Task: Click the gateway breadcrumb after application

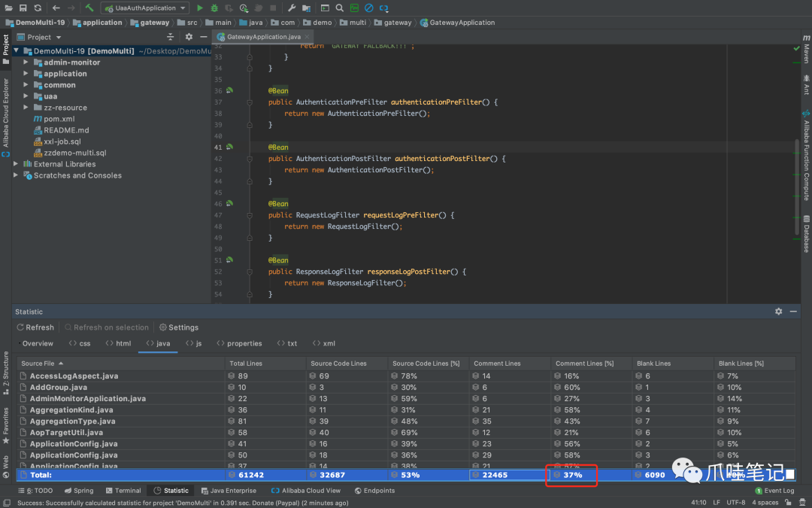Action: click(x=150, y=23)
